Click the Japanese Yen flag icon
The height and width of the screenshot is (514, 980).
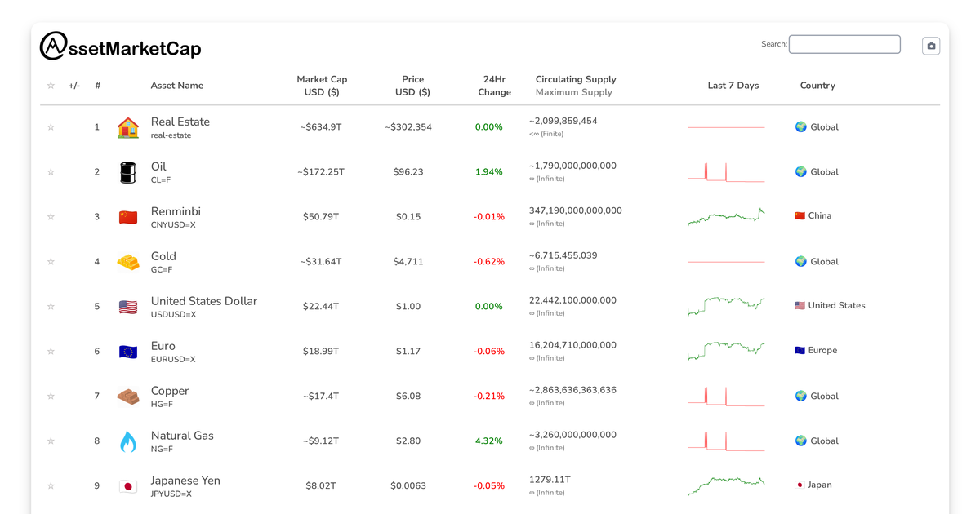pyautogui.click(x=127, y=485)
